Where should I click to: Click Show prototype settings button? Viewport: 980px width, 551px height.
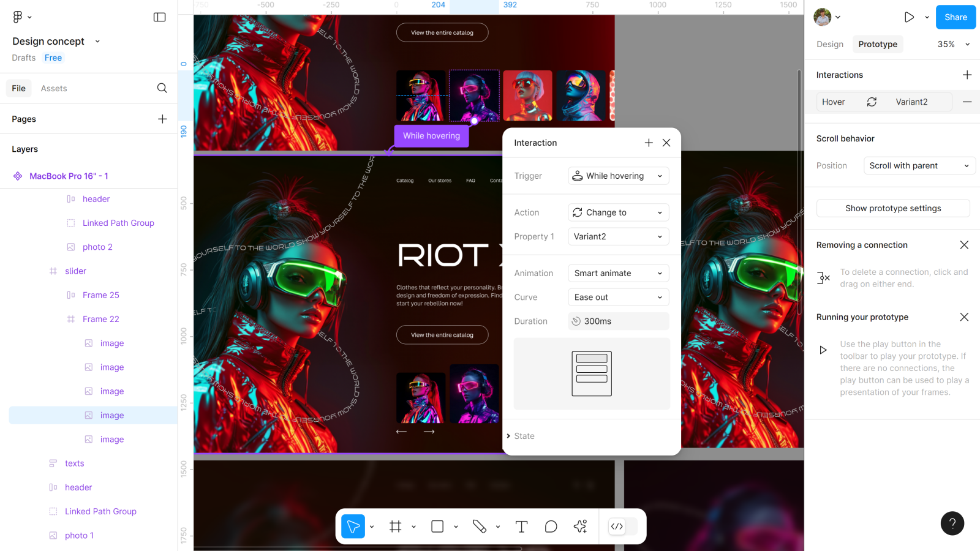tap(892, 208)
